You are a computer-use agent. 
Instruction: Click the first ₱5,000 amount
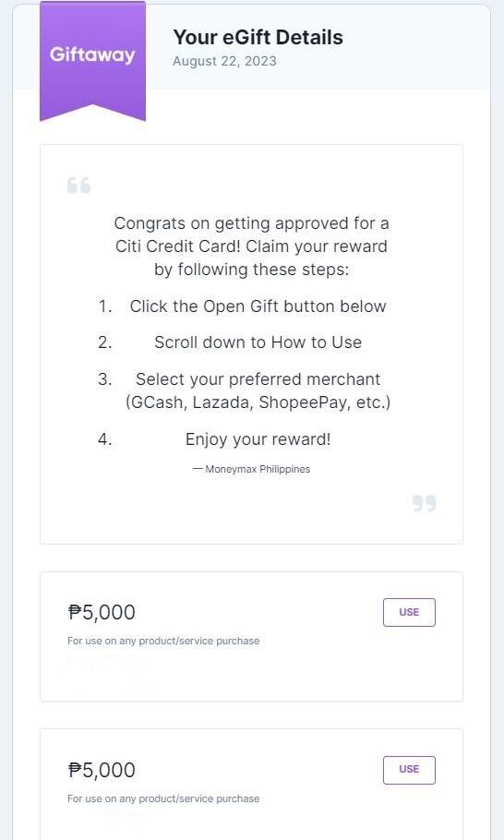[102, 612]
